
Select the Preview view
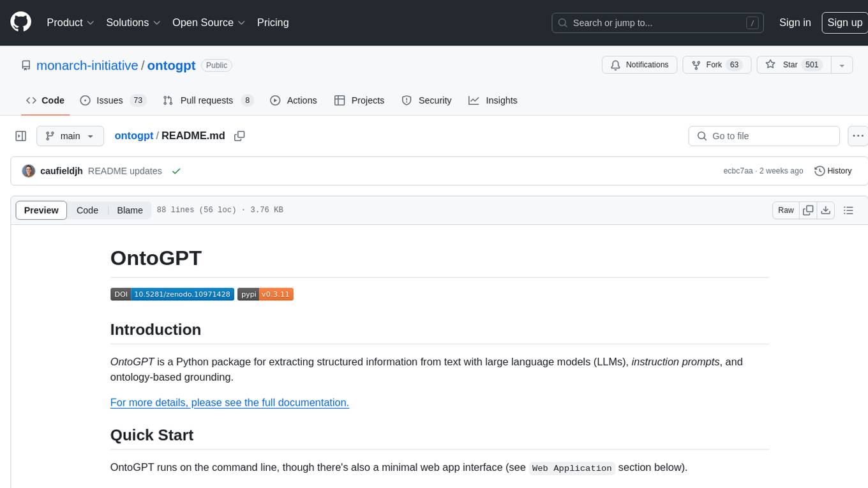pos(41,210)
